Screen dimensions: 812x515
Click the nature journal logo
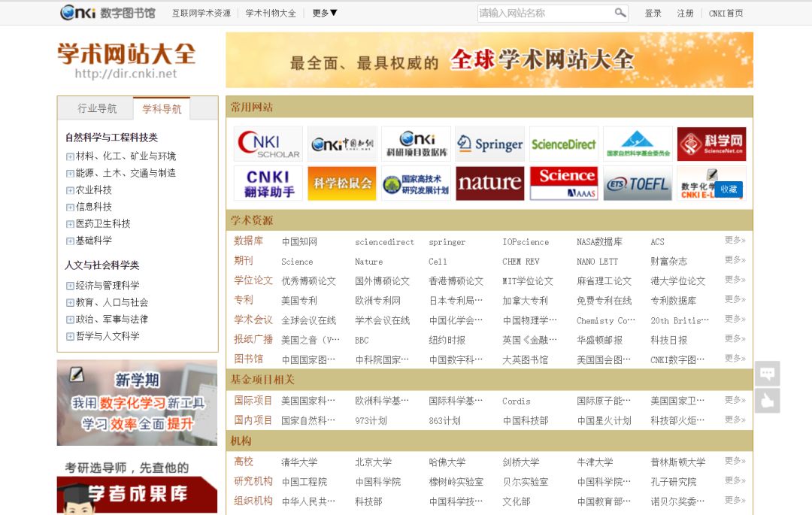[x=489, y=183]
